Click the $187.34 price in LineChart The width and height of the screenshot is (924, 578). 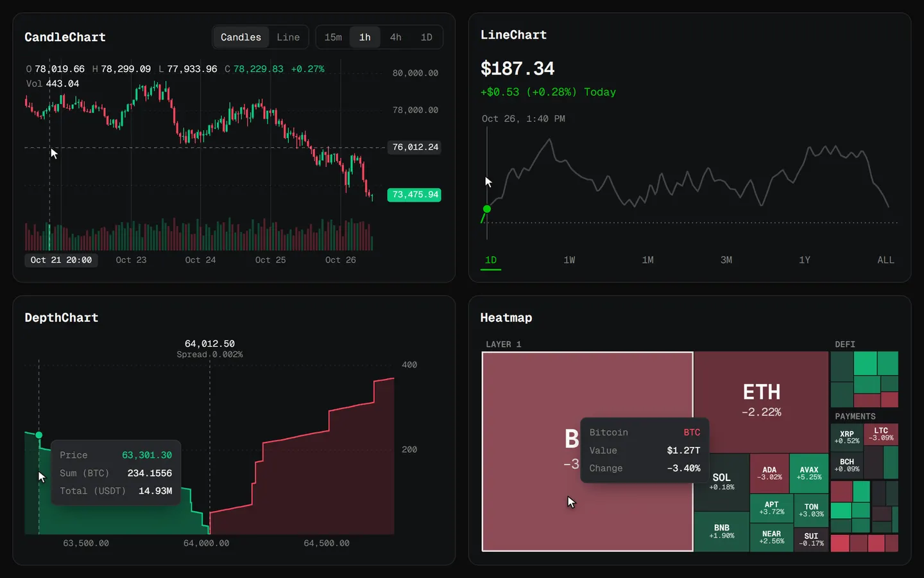[x=517, y=68]
